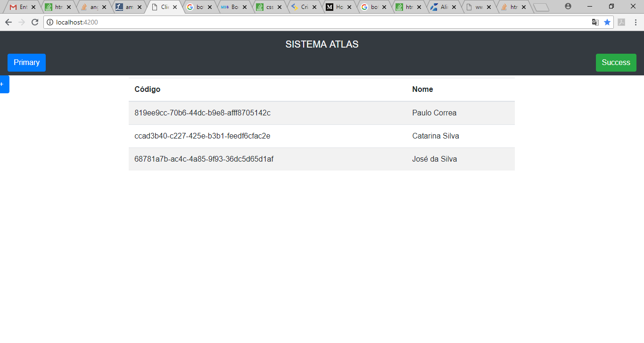
Task: Go back to the previous page
Action: click(x=8, y=22)
